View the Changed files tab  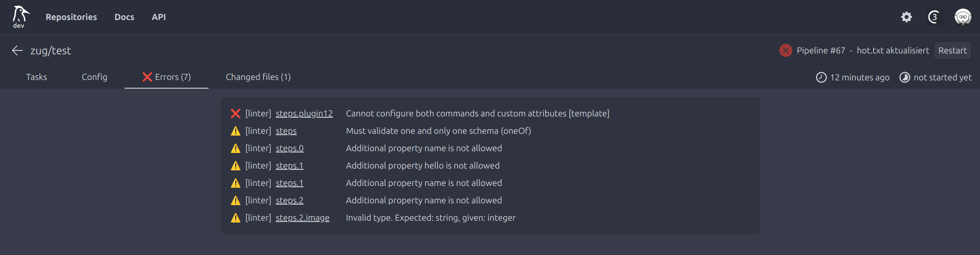(x=258, y=77)
